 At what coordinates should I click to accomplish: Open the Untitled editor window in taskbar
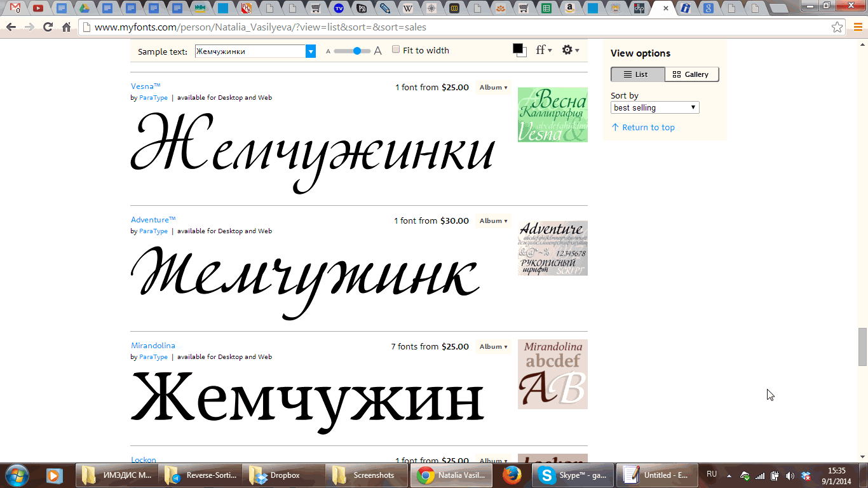click(x=657, y=475)
